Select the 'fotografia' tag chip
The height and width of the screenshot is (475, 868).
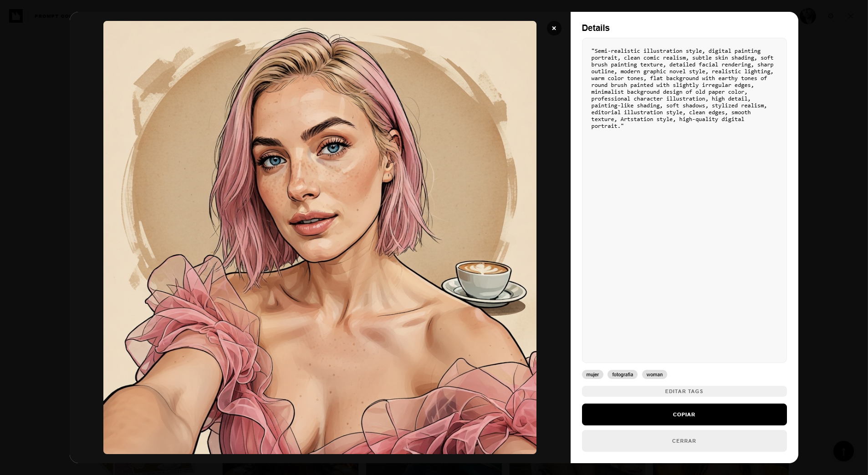click(622, 374)
